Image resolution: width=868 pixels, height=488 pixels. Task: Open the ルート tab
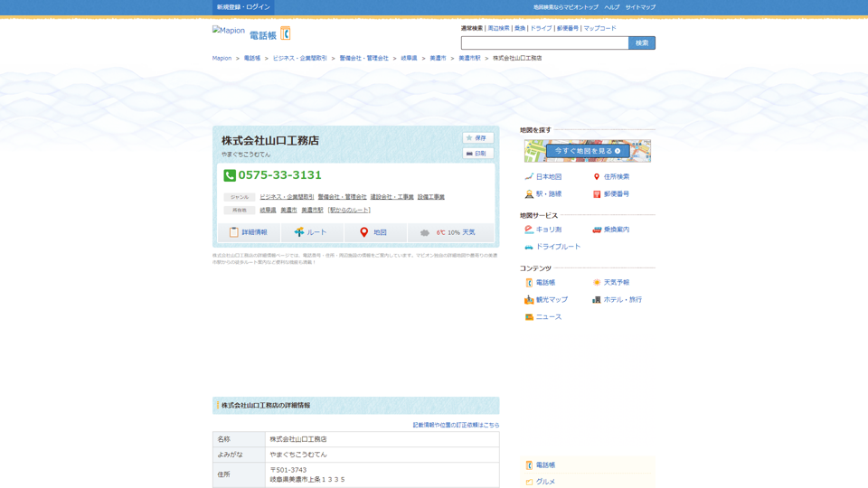point(311,232)
